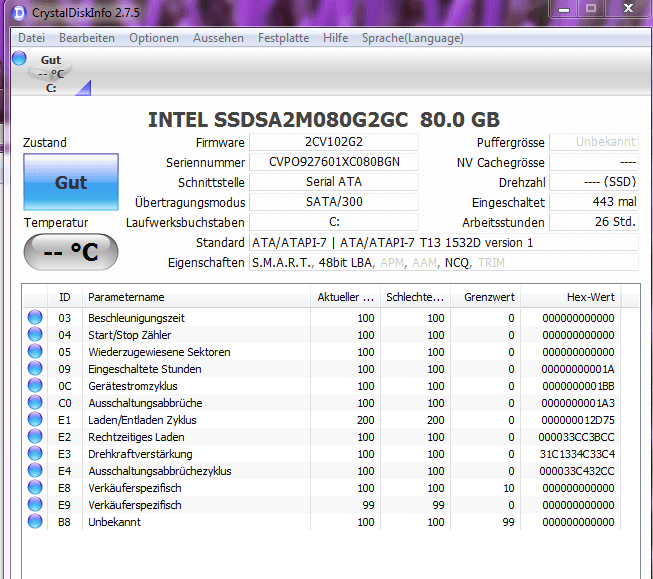
Task: Click status orb of Laden/Entladen Zyklus row
Action: click(35, 419)
